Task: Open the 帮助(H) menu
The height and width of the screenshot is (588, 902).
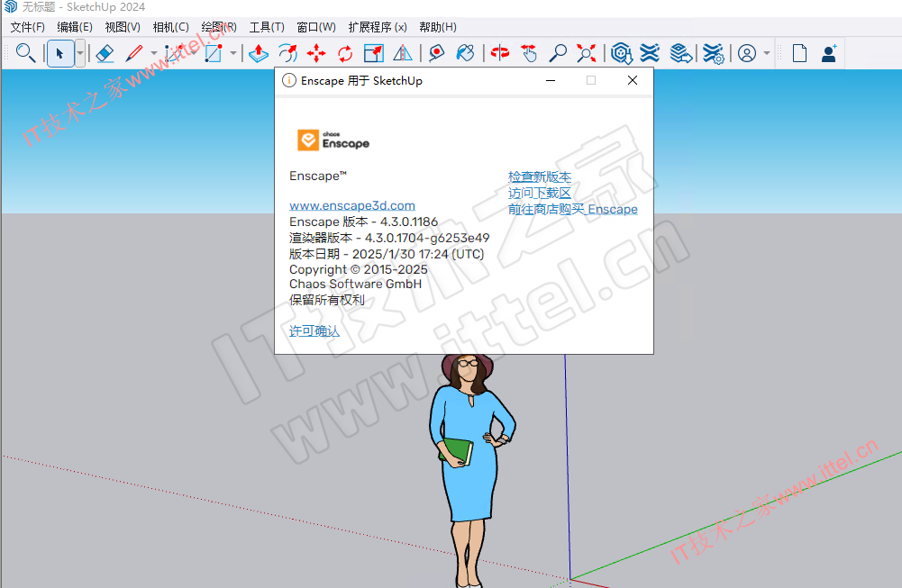Action: [438, 27]
